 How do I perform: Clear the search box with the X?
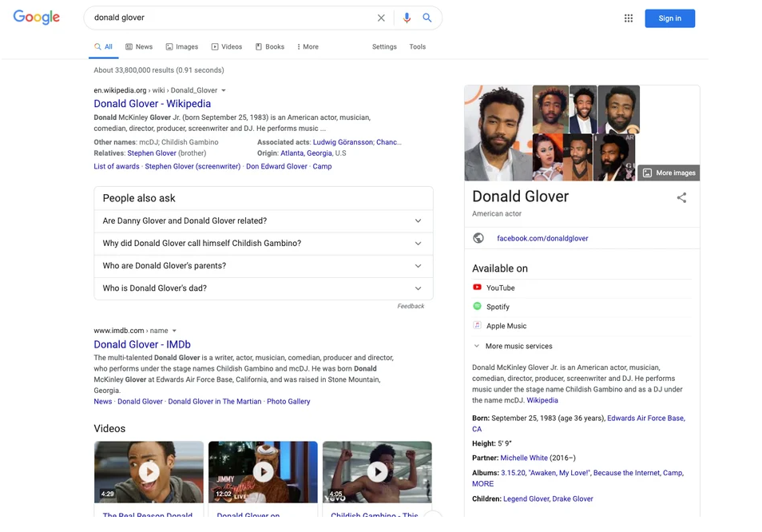(x=381, y=18)
